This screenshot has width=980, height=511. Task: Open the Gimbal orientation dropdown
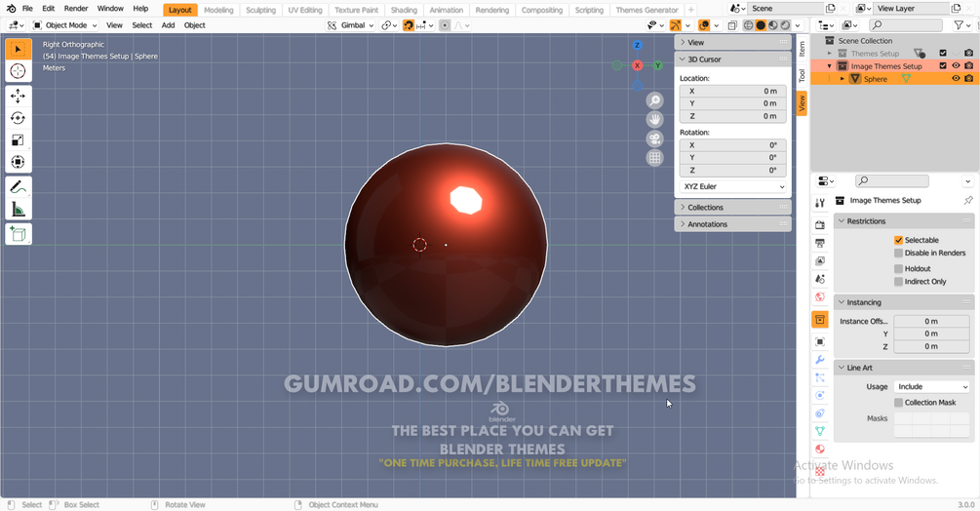(351, 25)
